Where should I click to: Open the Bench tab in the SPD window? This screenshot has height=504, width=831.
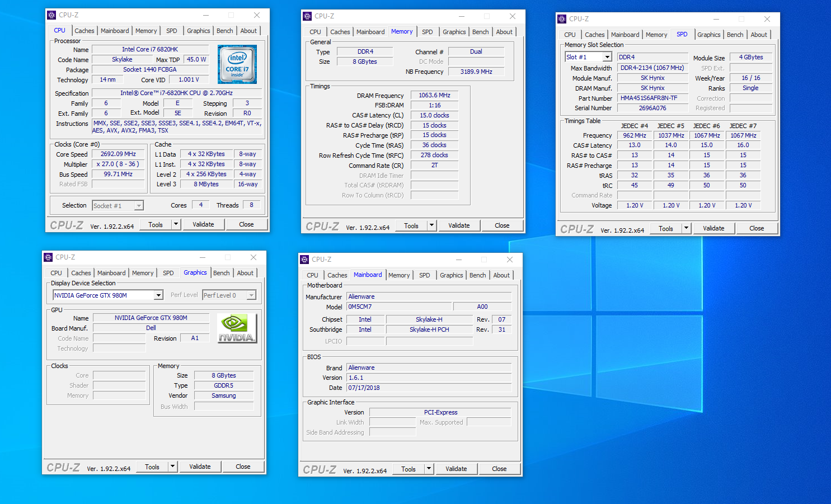[735, 35]
